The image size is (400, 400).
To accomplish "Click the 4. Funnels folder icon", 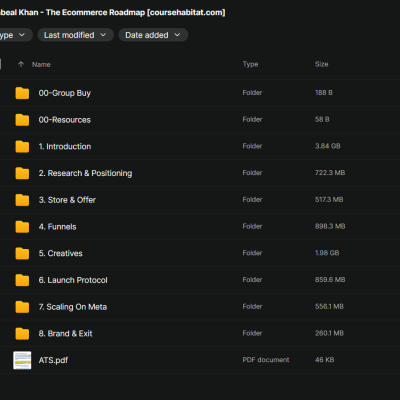I will click(x=22, y=227).
